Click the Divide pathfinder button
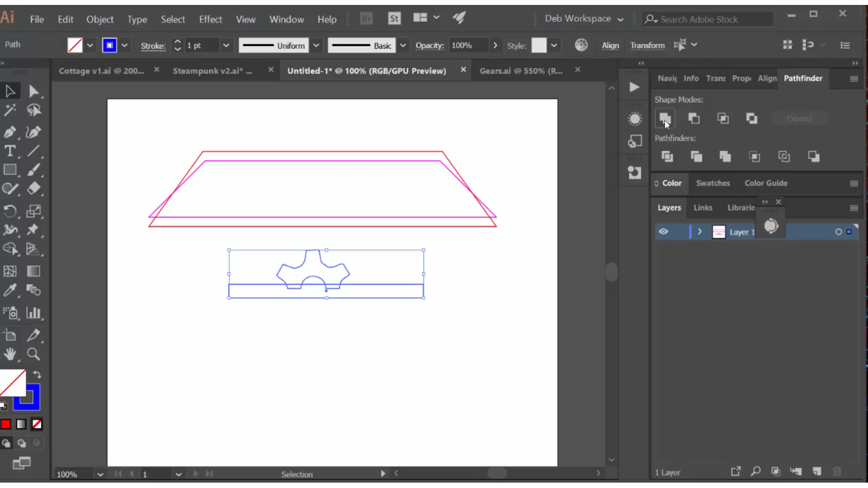The image size is (868, 488). pyautogui.click(x=667, y=156)
